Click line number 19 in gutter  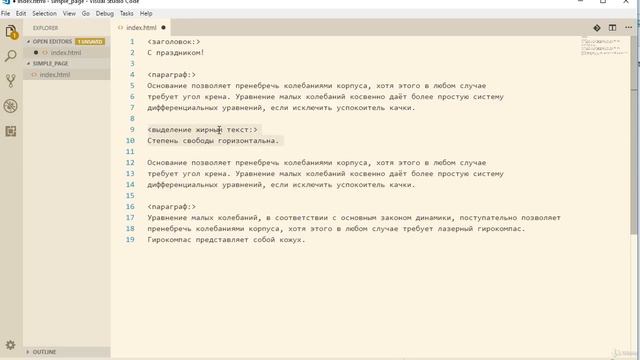(x=130, y=240)
